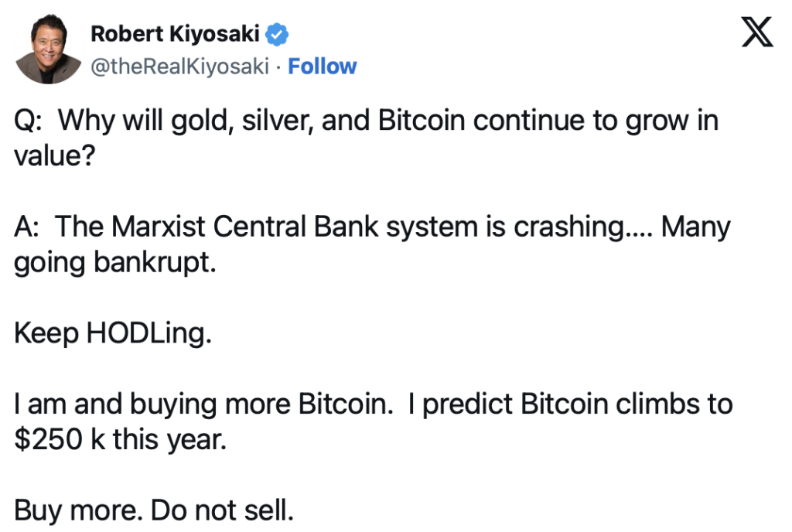792x532 pixels.
Task: Click the "Q:" label in the tweet
Action: point(28,121)
